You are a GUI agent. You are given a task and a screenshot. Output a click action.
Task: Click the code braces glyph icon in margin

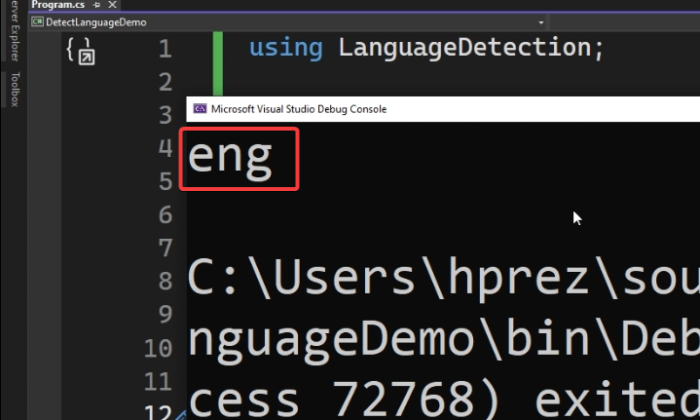(81, 51)
